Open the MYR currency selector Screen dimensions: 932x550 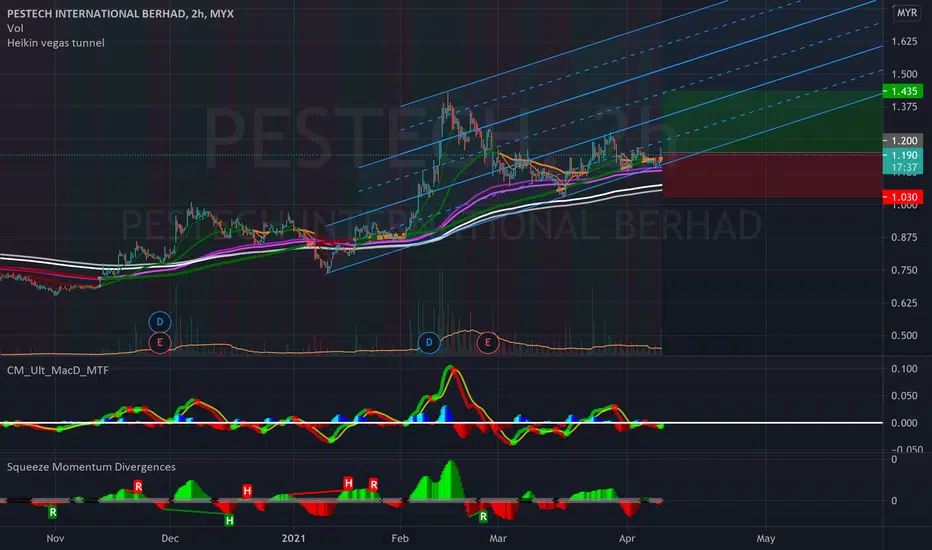pos(906,12)
